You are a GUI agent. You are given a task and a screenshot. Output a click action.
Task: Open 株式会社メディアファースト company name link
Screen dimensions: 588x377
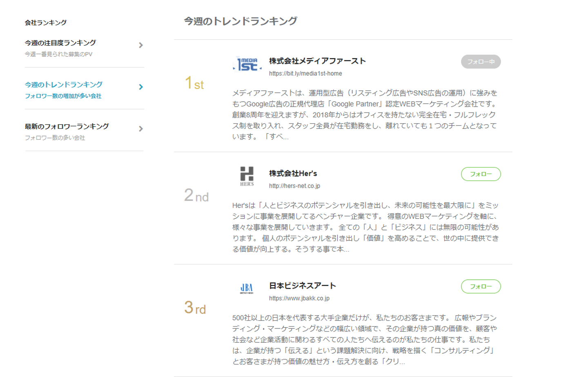(317, 61)
